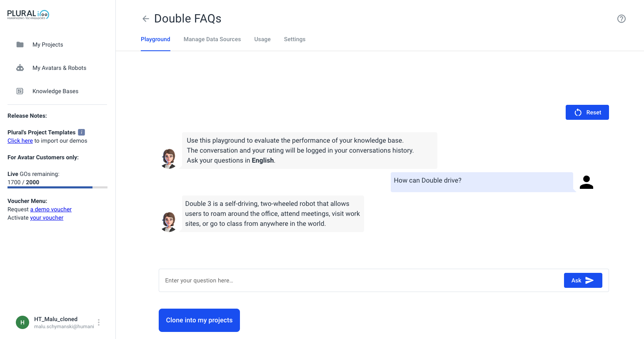This screenshot has height=339, width=644.
Task: Open the a demo voucher link
Action: (x=51, y=209)
